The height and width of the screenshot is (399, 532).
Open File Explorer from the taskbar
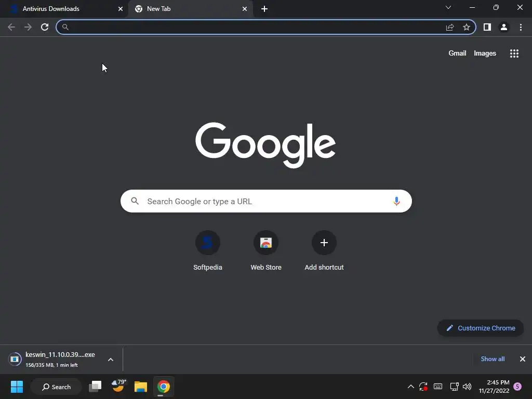pos(140,387)
